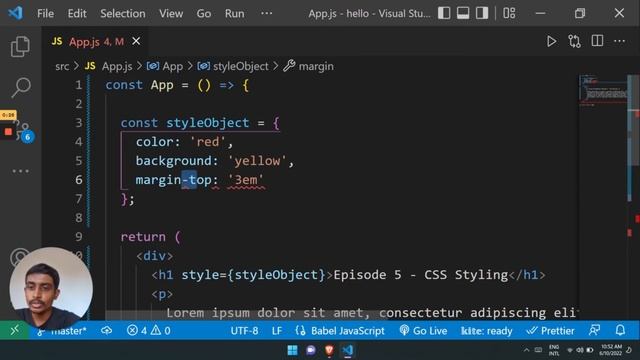This screenshot has height=360, width=640.
Task: Click the 'yellow' string on line 5
Action: pyautogui.click(x=257, y=161)
